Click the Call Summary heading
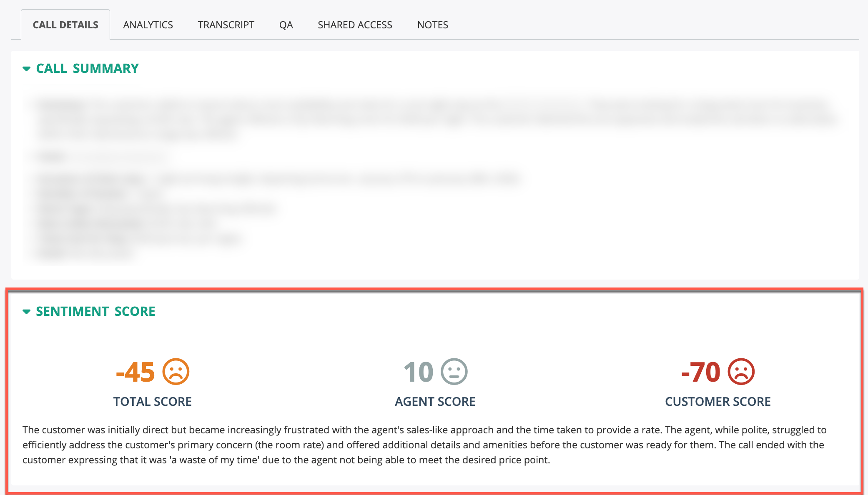 point(87,68)
